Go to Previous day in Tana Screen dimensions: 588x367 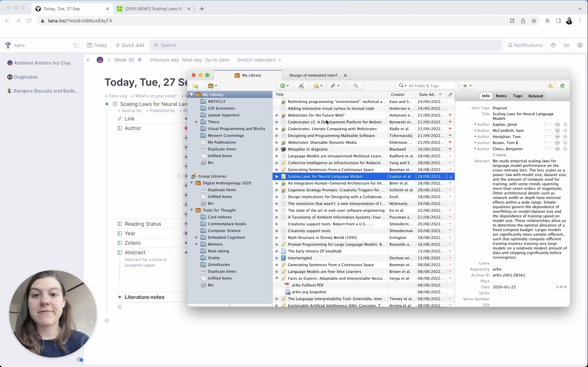coord(164,60)
